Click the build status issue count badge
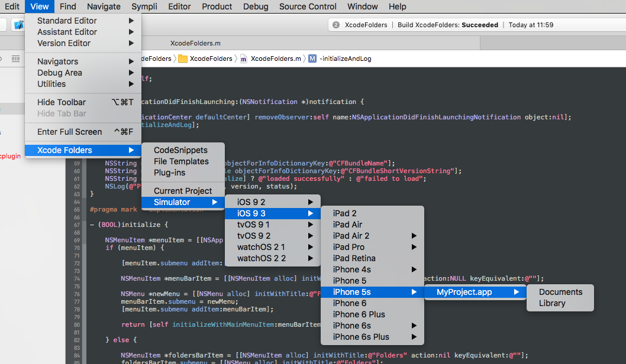Viewport: 626px width, 364px height. 336,25
